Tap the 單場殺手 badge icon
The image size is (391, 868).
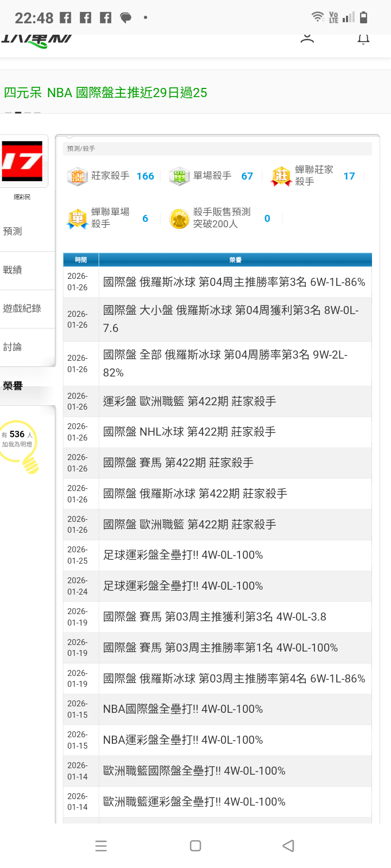[179, 176]
